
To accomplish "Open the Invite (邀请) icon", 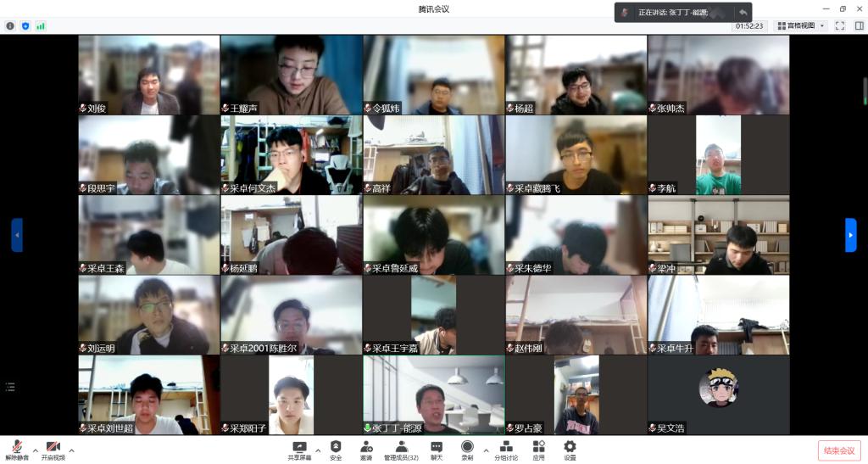I will pyautogui.click(x=366, y=450).
